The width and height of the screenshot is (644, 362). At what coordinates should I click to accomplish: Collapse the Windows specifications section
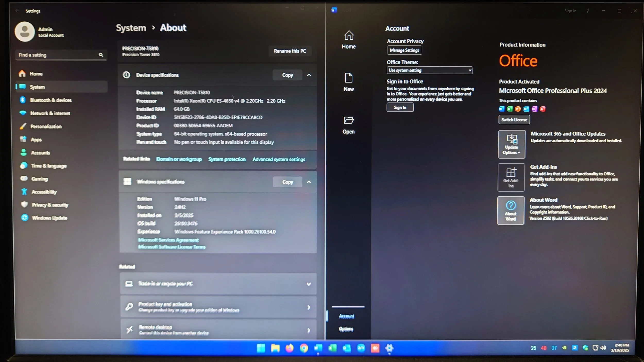click(x=309, y=182)
